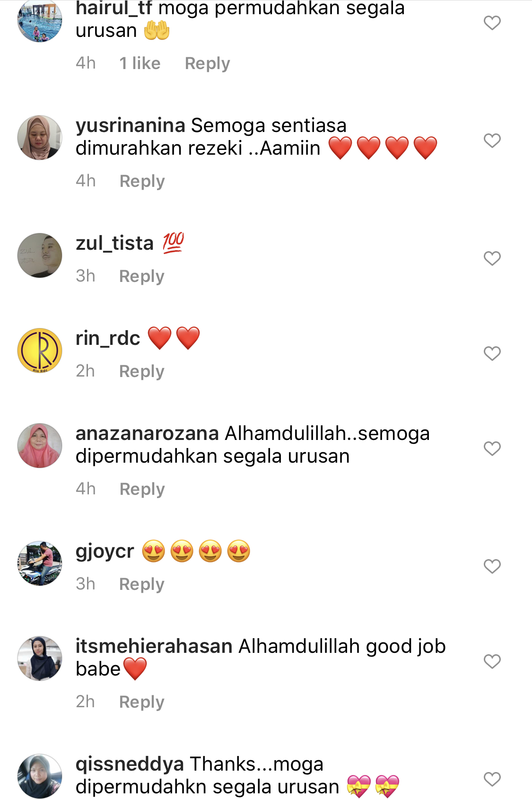Image resolution: width=532 pixels, height=799 pixels.
Task: Open rin_rdc's yellow logo avatar
Action: pos(40,351)
